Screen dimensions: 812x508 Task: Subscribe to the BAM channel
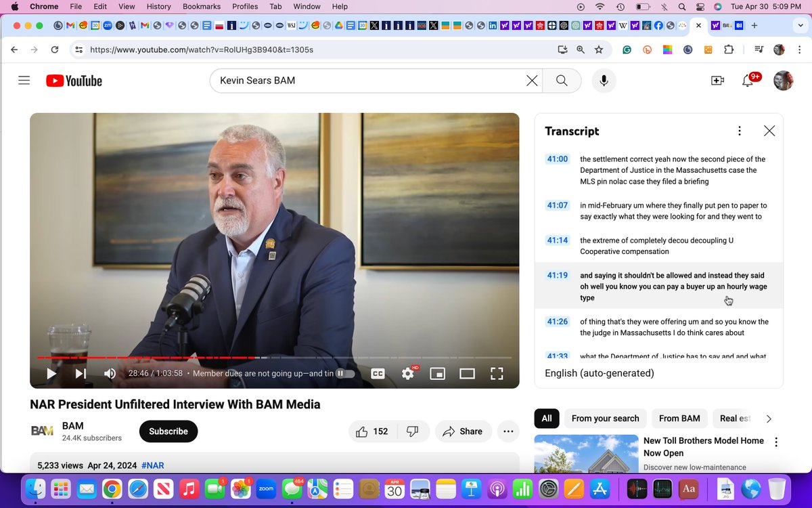pos(168,431)
